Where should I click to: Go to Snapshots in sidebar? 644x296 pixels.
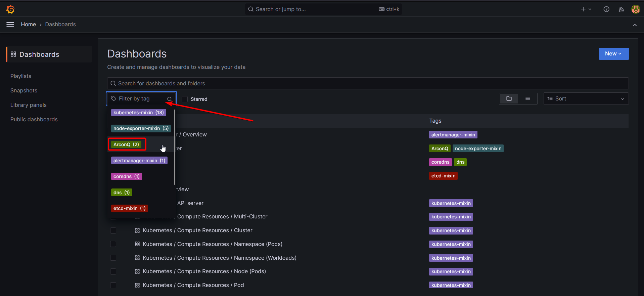coord(24,91)
